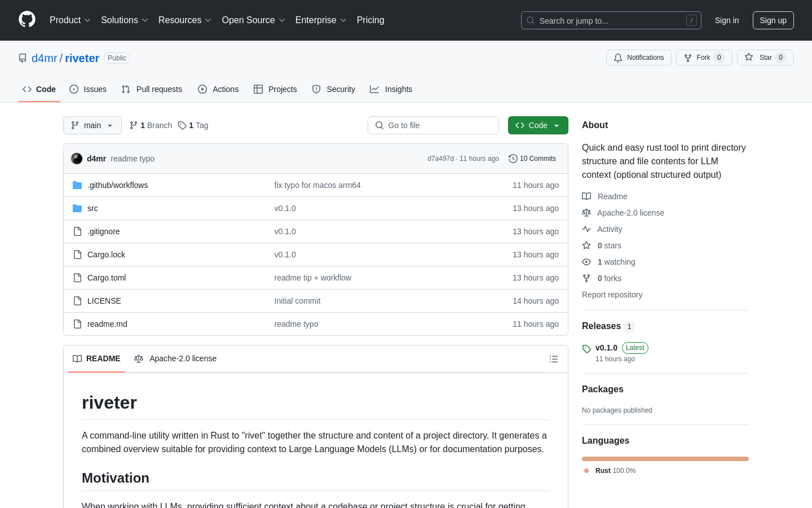Fork the repository
Screen dimensions: 812x508
click(x=704, y=58)
